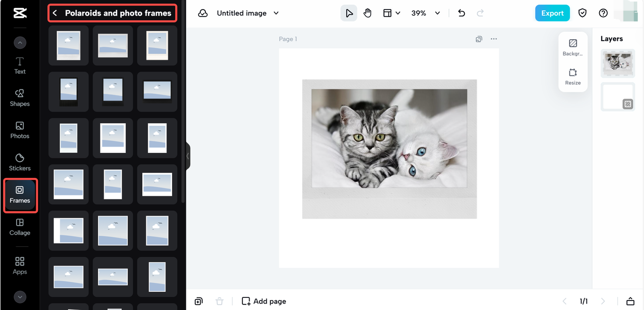Expand sidebar with the down arrow button
This screenshot has width=644, height=310.
point(20,297)
